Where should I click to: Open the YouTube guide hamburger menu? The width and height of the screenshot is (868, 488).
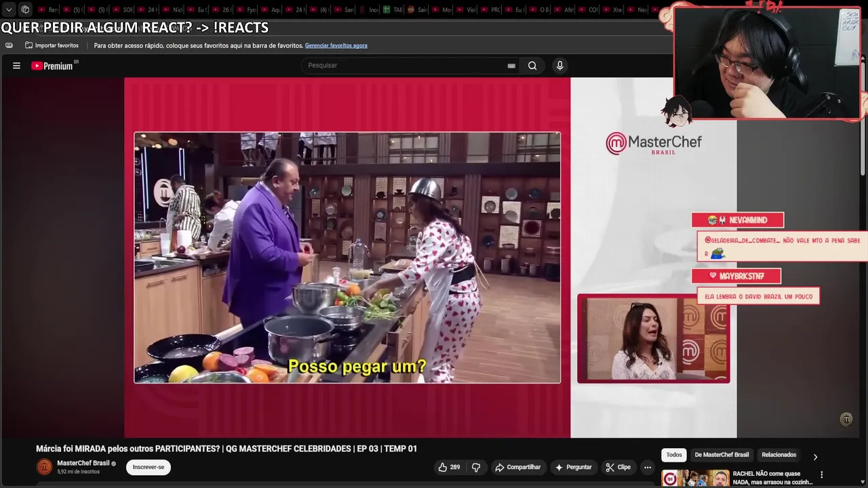[16, 66]
